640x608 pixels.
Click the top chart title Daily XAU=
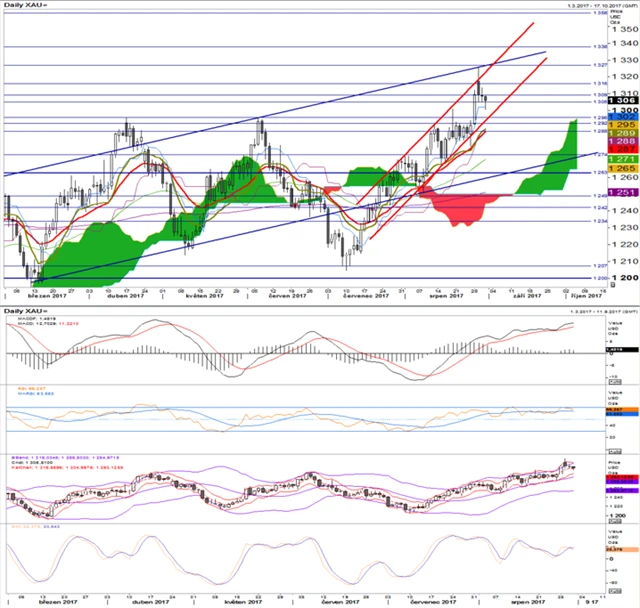point(22,5)
